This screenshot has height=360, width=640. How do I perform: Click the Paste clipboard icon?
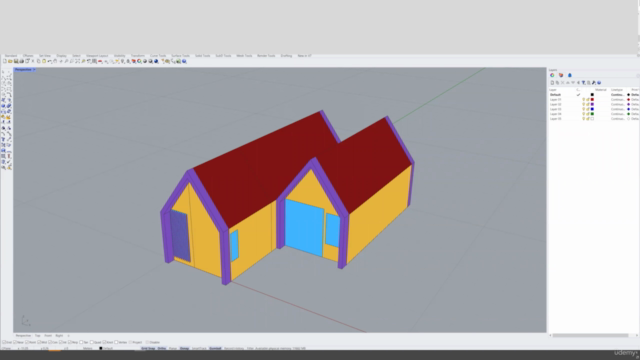tap(44, 61)
